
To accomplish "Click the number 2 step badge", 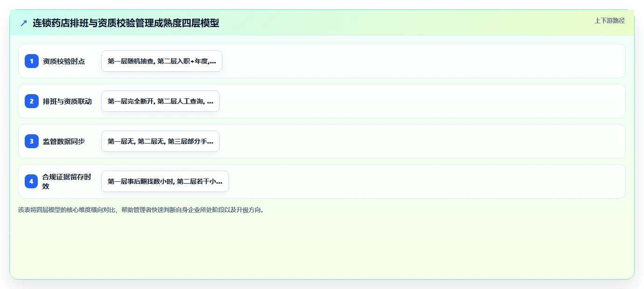I will tap(32, 101).
